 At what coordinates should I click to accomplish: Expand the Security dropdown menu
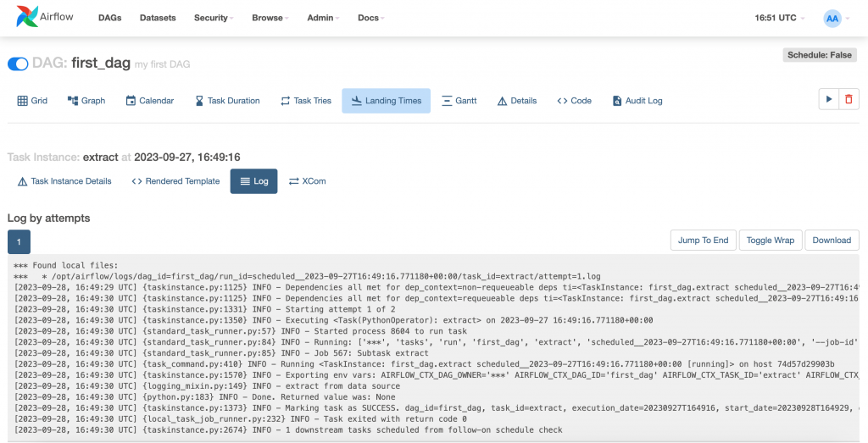[214, 18]
